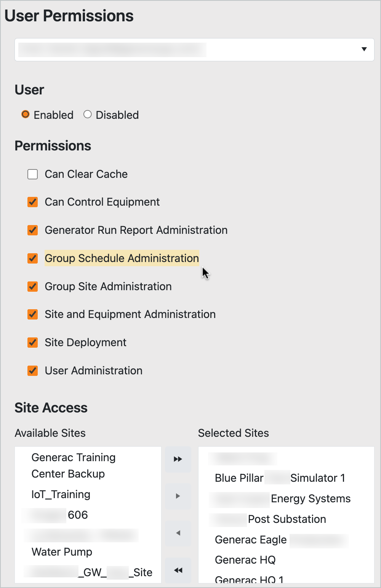Select the Disabled radio button
The height and width of the screenshot is (588, 381).
pos(88,115)
